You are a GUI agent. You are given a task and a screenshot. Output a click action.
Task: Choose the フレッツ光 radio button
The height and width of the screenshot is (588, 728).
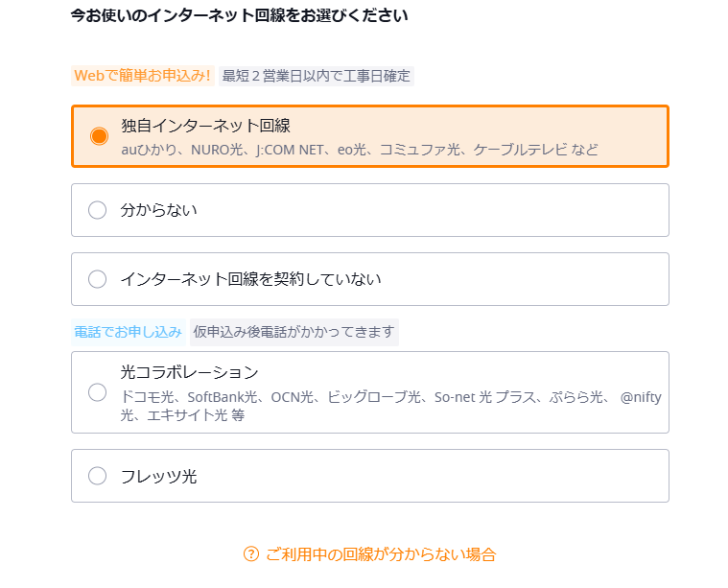pos(98,476)
